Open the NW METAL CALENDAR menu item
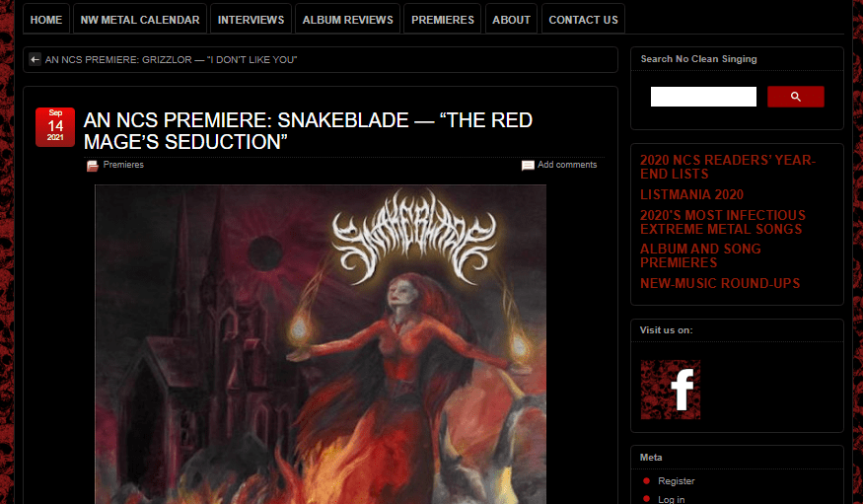 [140, 20]
